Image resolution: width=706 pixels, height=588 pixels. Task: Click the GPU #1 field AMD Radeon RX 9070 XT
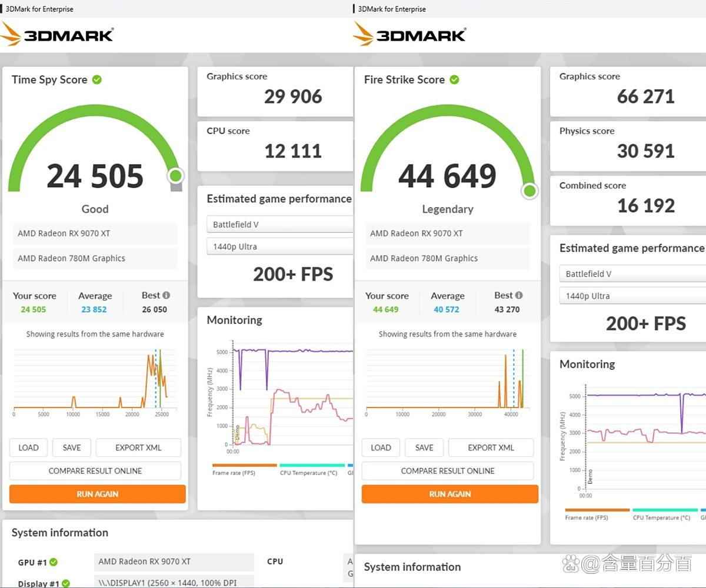pos(174,562)
